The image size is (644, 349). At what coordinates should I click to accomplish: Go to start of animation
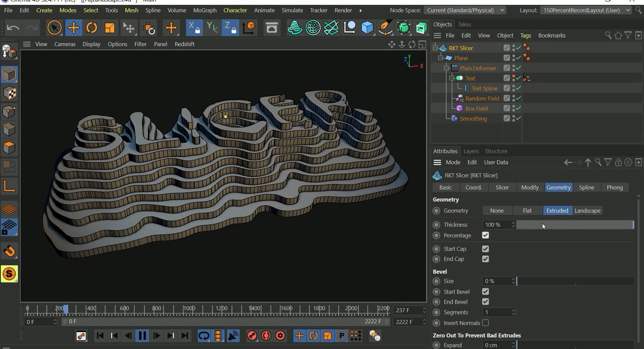click(x=100, y=336)
